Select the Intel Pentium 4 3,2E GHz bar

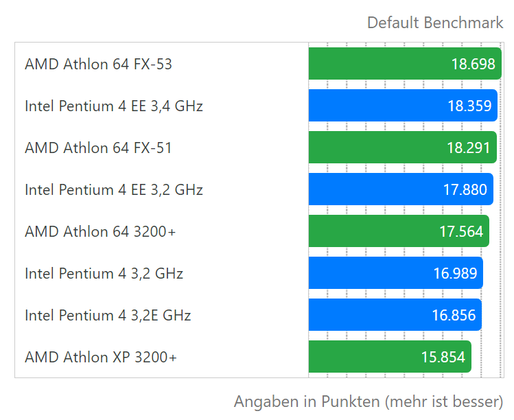point(395,315)
